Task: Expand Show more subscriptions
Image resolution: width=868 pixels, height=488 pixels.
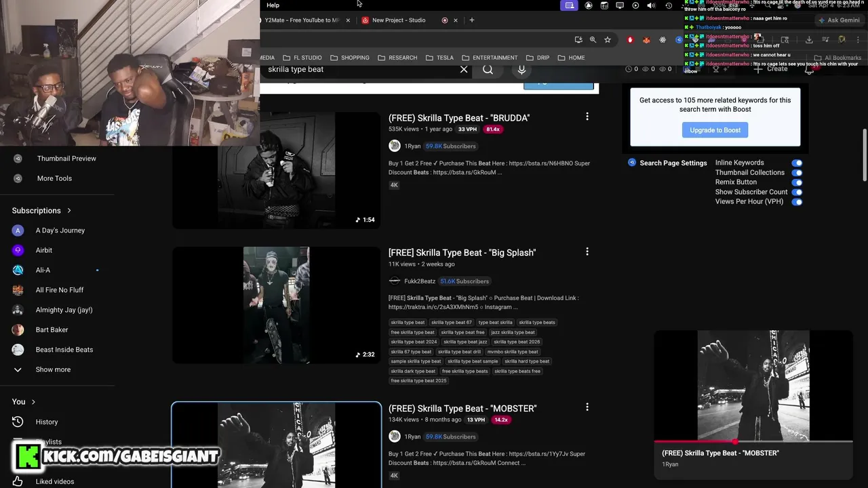Action: pos(53,369)
